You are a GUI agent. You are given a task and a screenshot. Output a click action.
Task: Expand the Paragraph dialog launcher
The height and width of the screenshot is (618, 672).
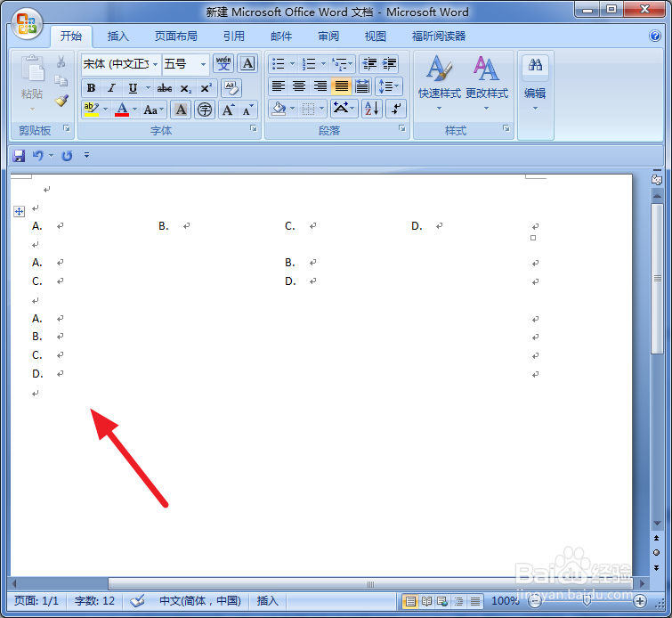click(x=402, y=128)
